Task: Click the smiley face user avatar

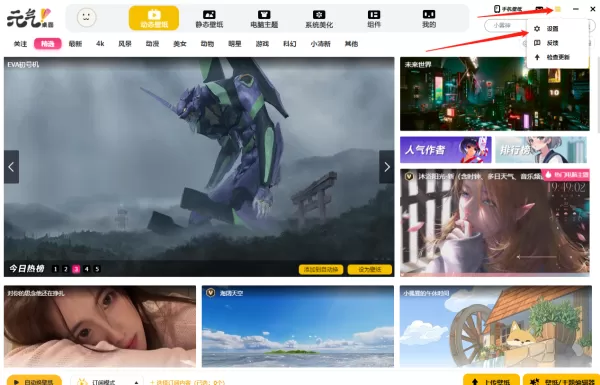Action: tap(86, 18)
